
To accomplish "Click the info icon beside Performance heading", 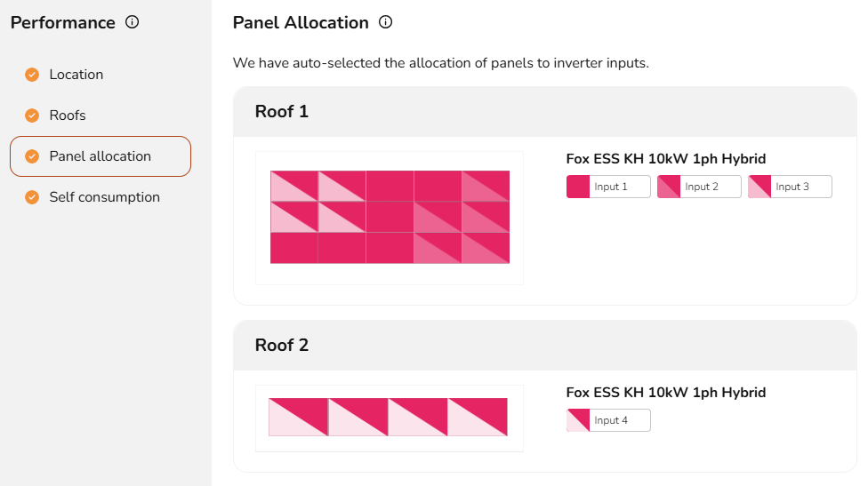I will pyautogui.click(x=132, y=22).
